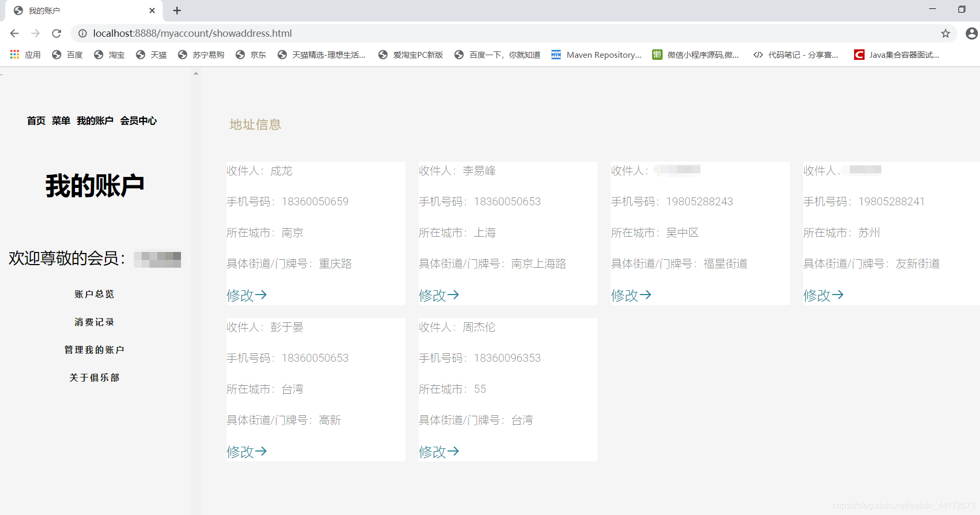Screen dimensions: 980x515
Task: Go to 首页 in the top navigation
Action: (36, 121)
